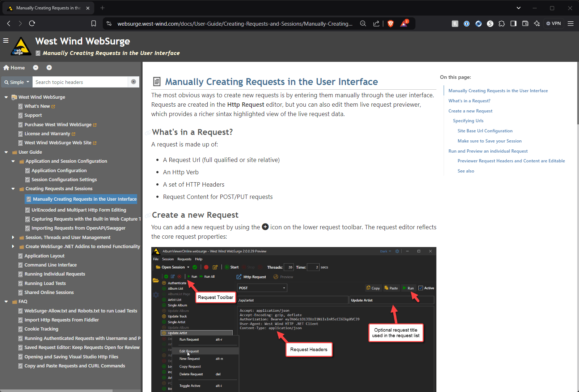
Task: Click the Search topic headers field
Action: pos(80,82)
